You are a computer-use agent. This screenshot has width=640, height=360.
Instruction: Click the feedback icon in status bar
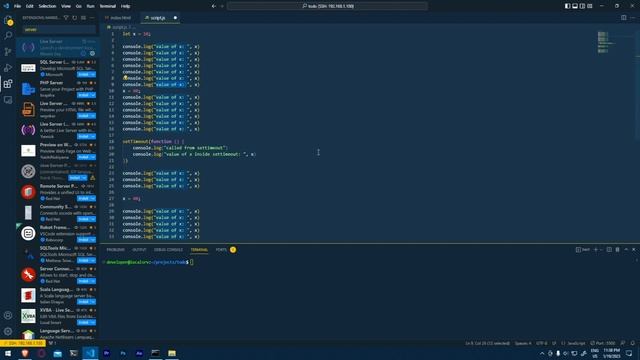tap(623, 343)
